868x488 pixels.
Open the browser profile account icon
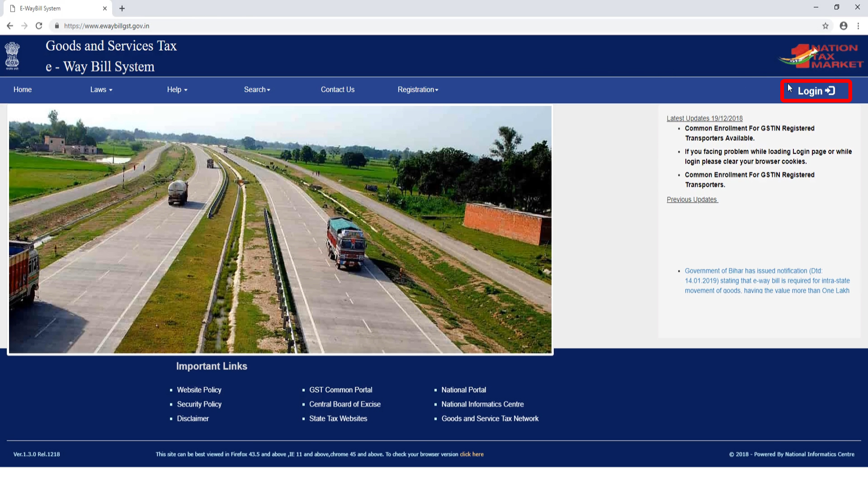(x=844, y=26)
